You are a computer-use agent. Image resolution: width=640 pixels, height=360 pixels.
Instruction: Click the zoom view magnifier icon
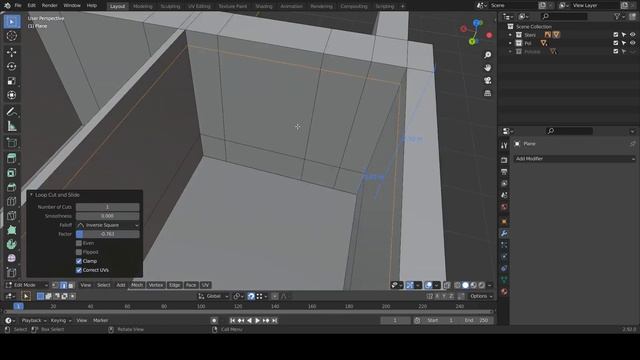pyautogui.click(x=487, y=55)
